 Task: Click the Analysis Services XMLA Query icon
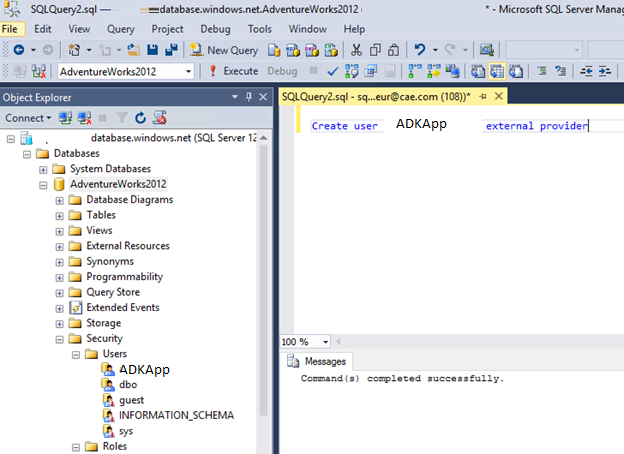[x=331, y=51]
